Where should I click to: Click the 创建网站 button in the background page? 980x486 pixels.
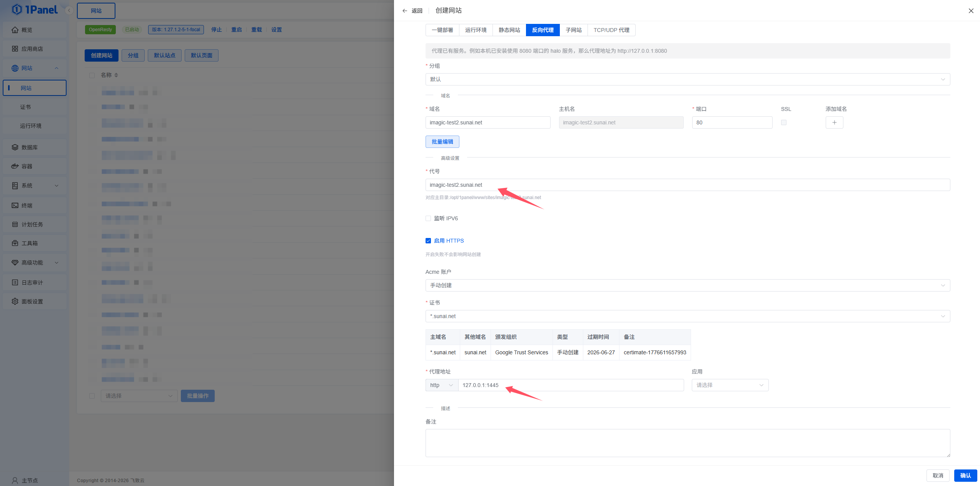click(x=102, y=55)
